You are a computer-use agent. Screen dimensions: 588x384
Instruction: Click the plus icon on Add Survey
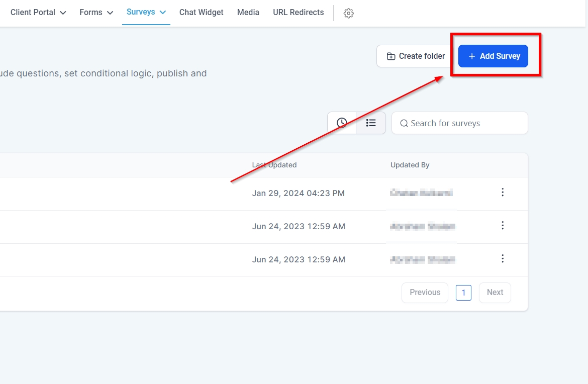tap(471, 56)
